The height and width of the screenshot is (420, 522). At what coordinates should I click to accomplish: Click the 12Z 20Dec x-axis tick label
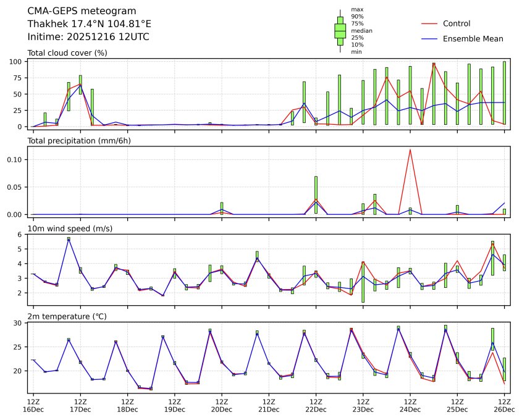pos(221,405)
